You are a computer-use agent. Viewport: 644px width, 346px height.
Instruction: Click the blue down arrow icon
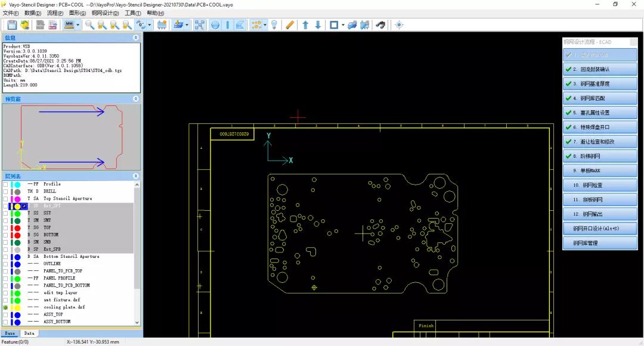(318, 25)
